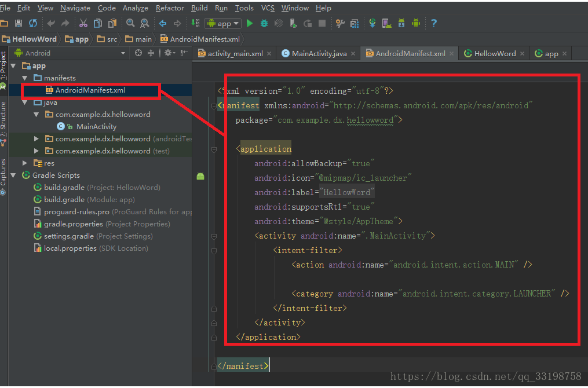Open the AVD Manager device icon

(x=386, y=23)
